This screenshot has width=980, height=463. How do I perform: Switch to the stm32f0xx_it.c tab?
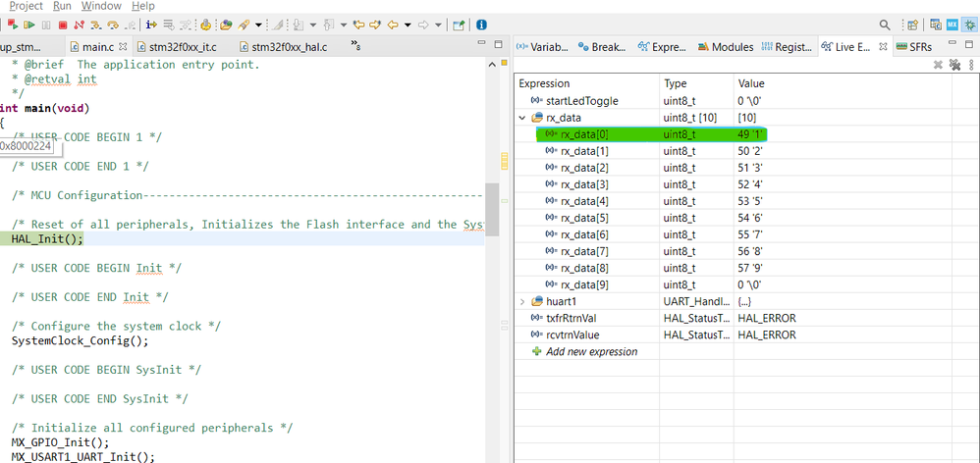pos(177,46)
